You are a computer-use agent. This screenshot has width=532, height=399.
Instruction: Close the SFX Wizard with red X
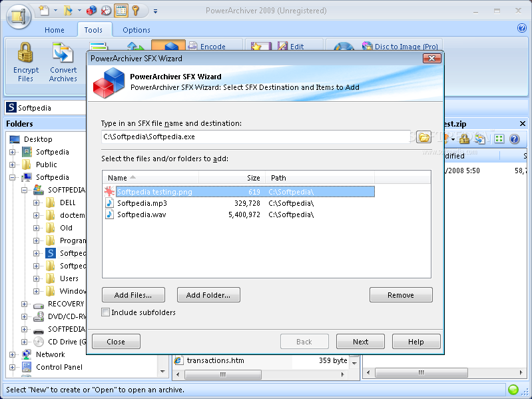click(431, 59)
